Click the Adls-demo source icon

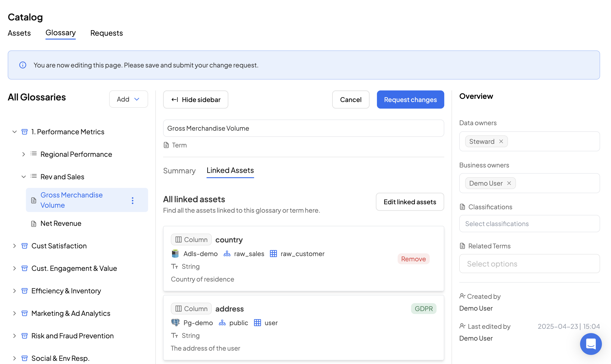pos(175,254)
